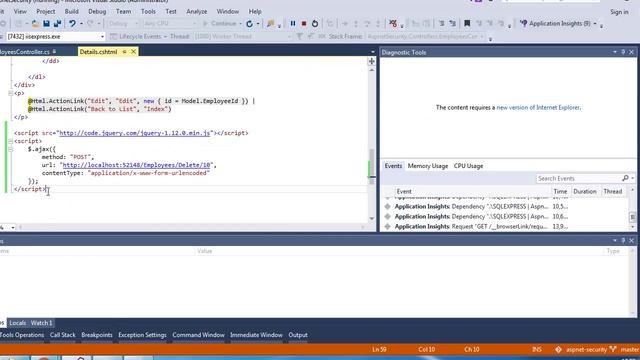Open the Immediate Window tab
Viewport: 640px width, 360px height.
[256, 335]
